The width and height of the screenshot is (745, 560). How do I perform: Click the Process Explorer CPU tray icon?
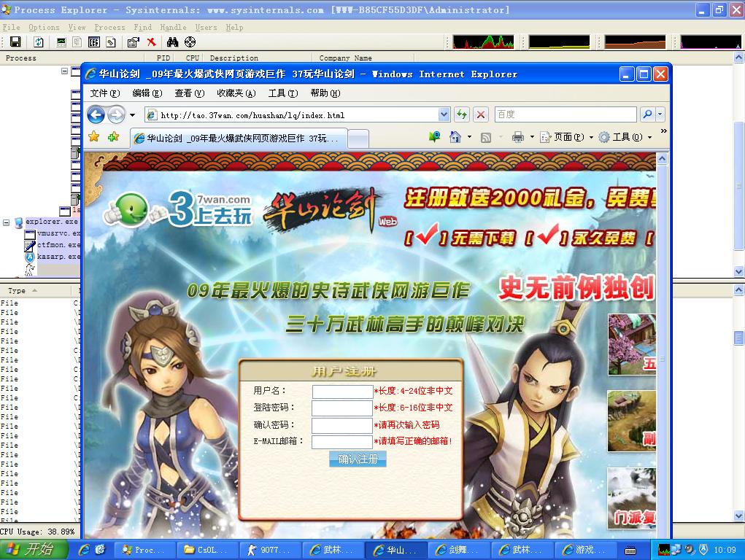tap(664, 550)
